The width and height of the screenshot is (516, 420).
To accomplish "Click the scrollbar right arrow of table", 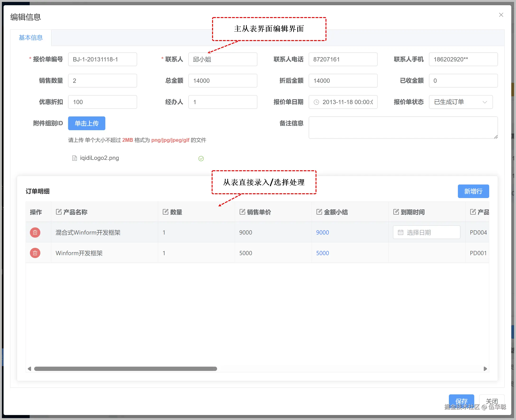I will pos(485,369).
